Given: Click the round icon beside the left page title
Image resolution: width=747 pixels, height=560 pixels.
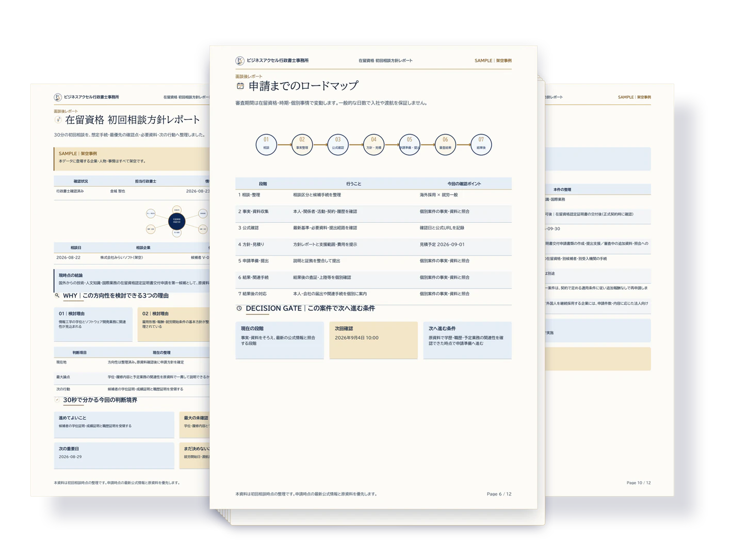Looking at the screenshot, I should click(58, 120).
